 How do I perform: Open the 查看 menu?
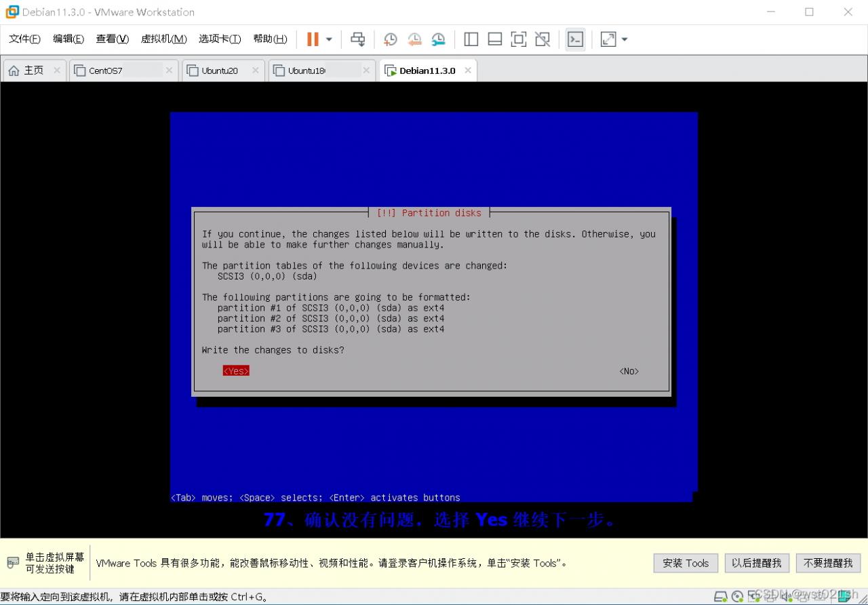tap(112, 39)
